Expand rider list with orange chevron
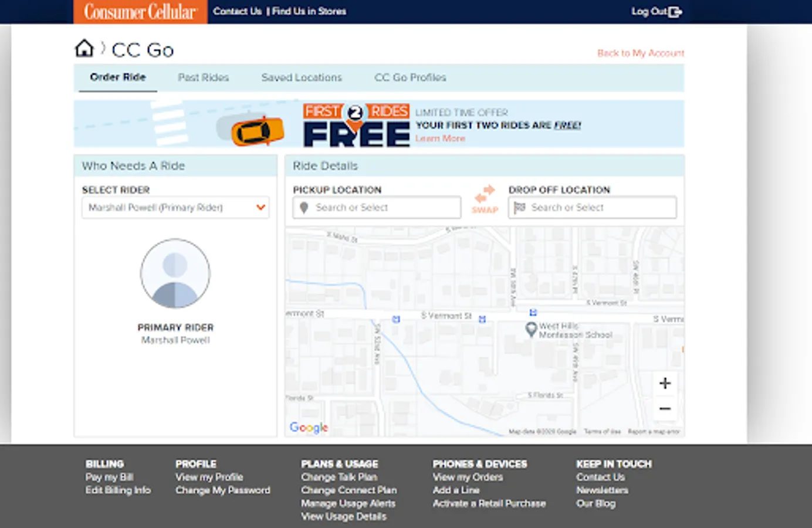Screen dimensions: 812x528 click(261, 207)
